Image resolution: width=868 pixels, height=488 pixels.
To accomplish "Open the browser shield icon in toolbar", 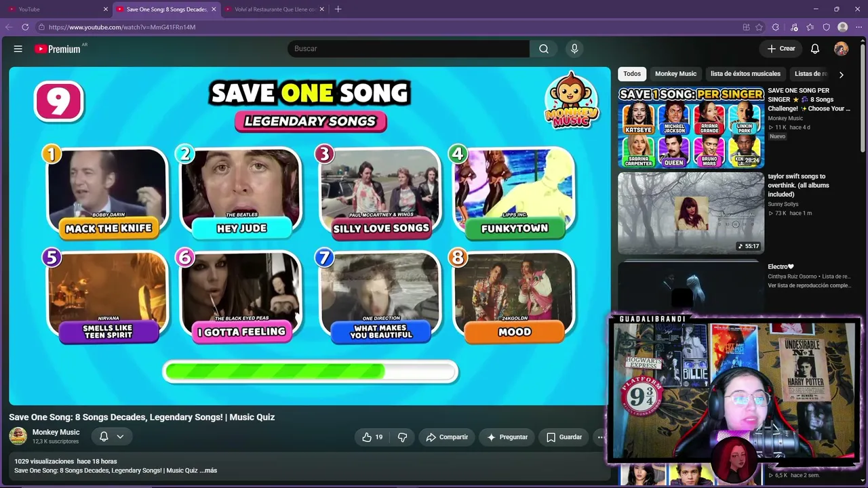I will click(x=826, y=27).
